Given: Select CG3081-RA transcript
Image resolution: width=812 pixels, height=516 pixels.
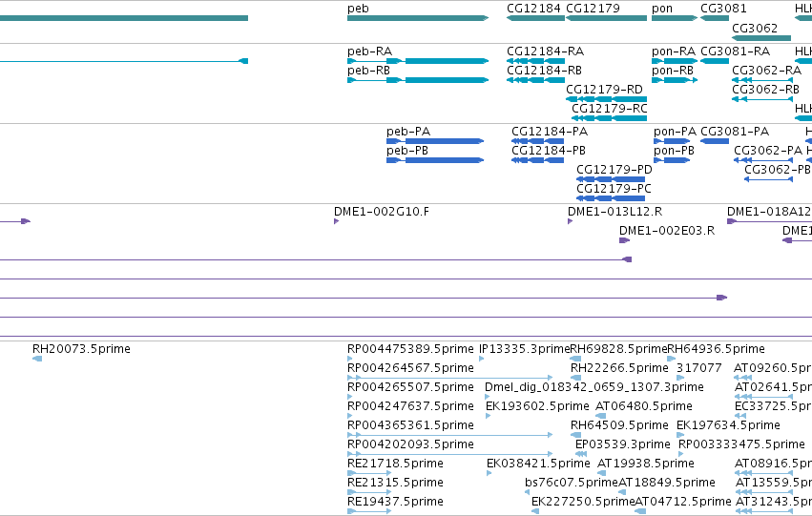Looking at the screenshot, I should click(x=715, y=61).
